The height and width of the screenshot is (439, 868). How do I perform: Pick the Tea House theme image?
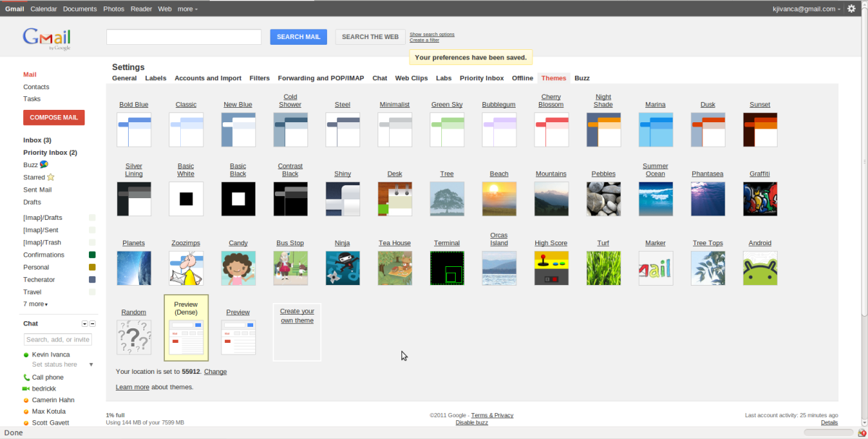point(395,268)
